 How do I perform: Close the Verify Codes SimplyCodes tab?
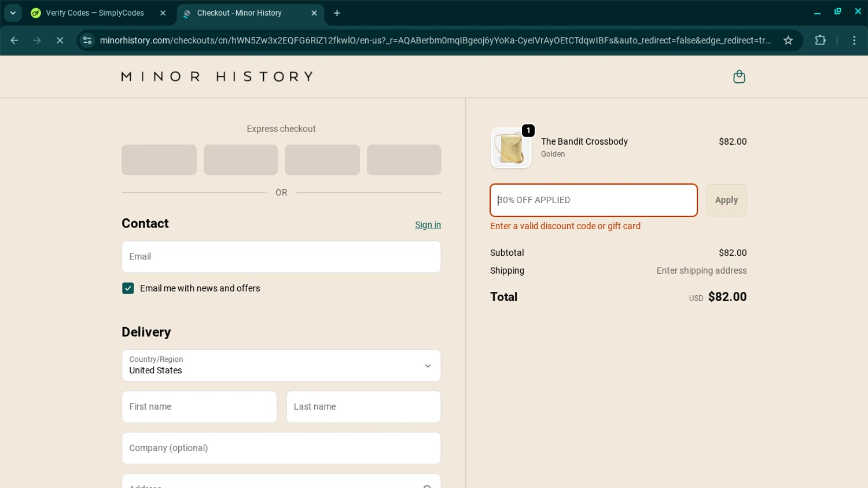pos(163,13)
